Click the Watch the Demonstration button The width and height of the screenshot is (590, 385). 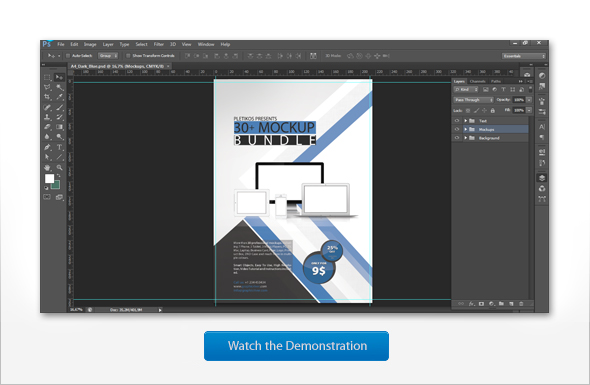click(x=297, y=346)
